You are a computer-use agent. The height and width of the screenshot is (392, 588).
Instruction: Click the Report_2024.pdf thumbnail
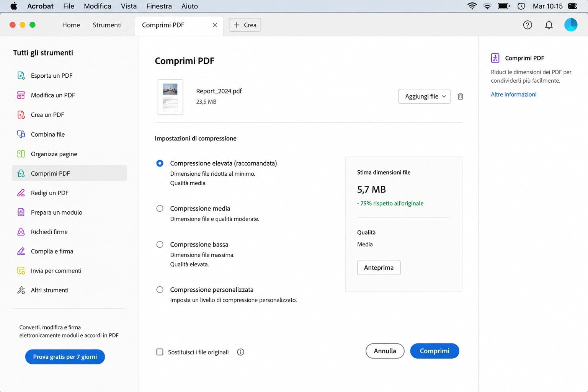pyautogui.click(x=170, y=97)
